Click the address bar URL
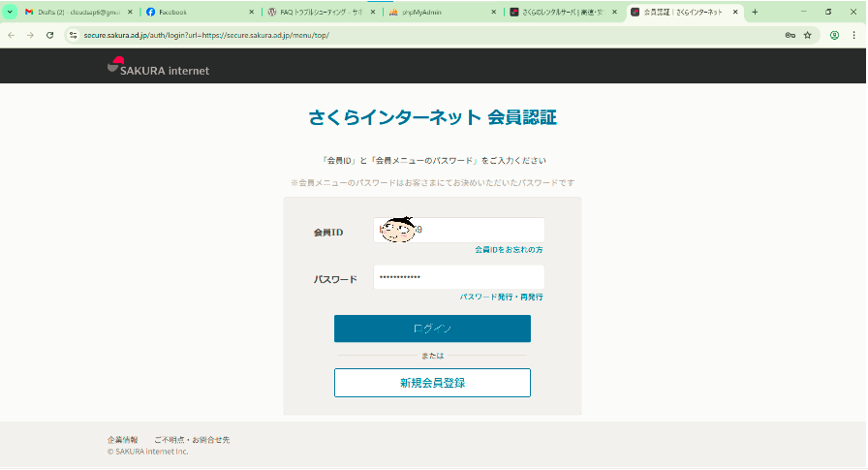868x470 pixels. (x=206, y=35)
